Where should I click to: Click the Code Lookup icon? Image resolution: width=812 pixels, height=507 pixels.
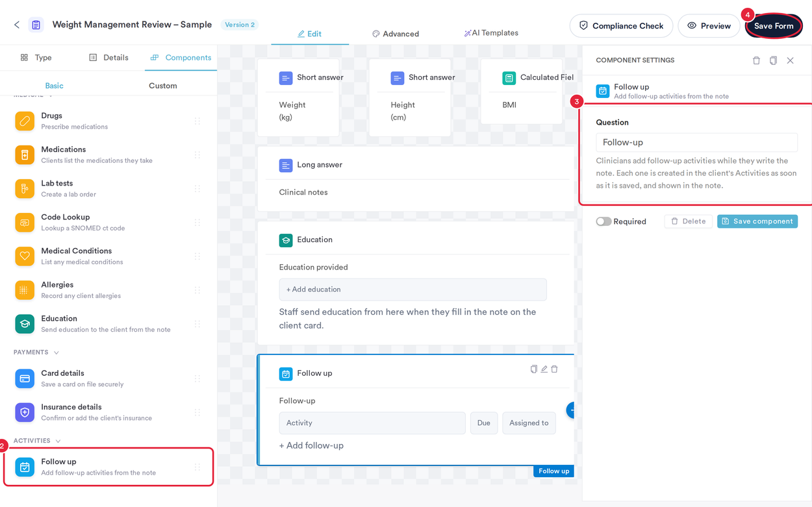(x=25, y=222)
